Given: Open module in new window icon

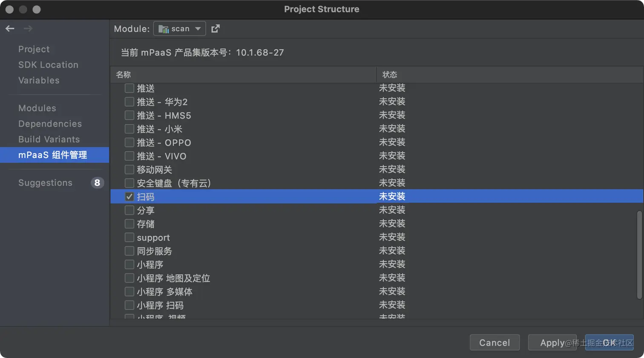Looking at the screenshot, I should [x=216, y=29].
